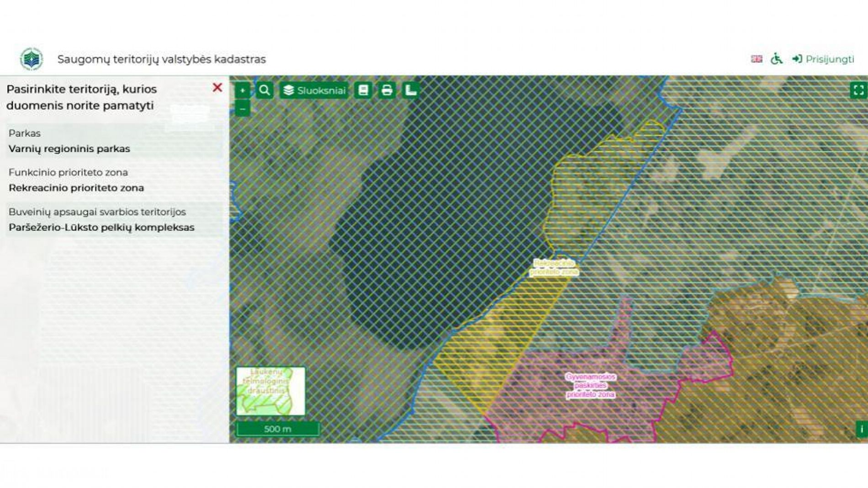Zoom in with the plus button
The image size is (868, 488).
pos(243,90)
